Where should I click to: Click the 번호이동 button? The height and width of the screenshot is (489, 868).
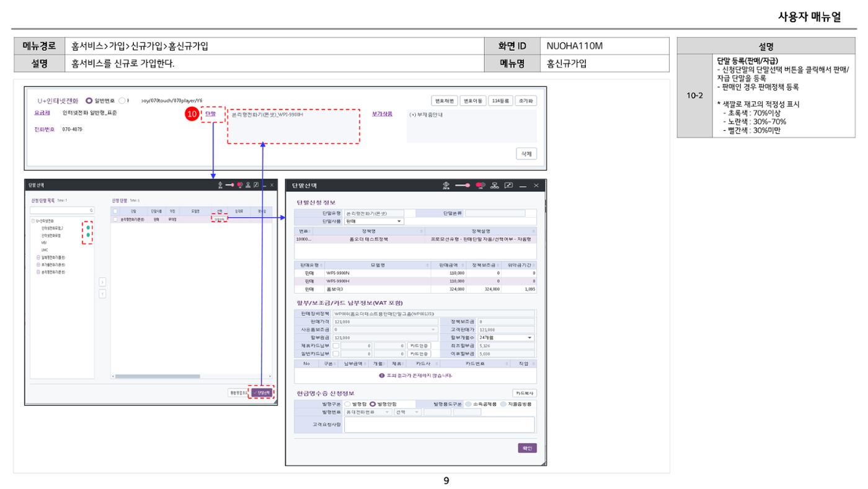472,101
